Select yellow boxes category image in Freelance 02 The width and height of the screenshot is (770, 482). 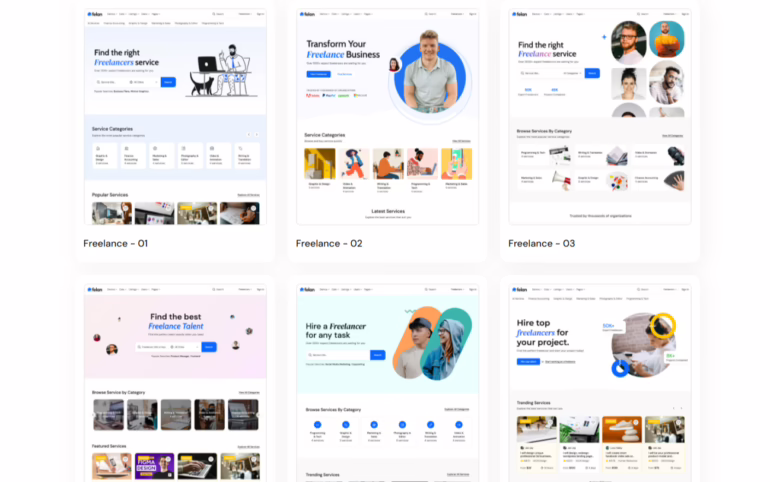point(320,164)
